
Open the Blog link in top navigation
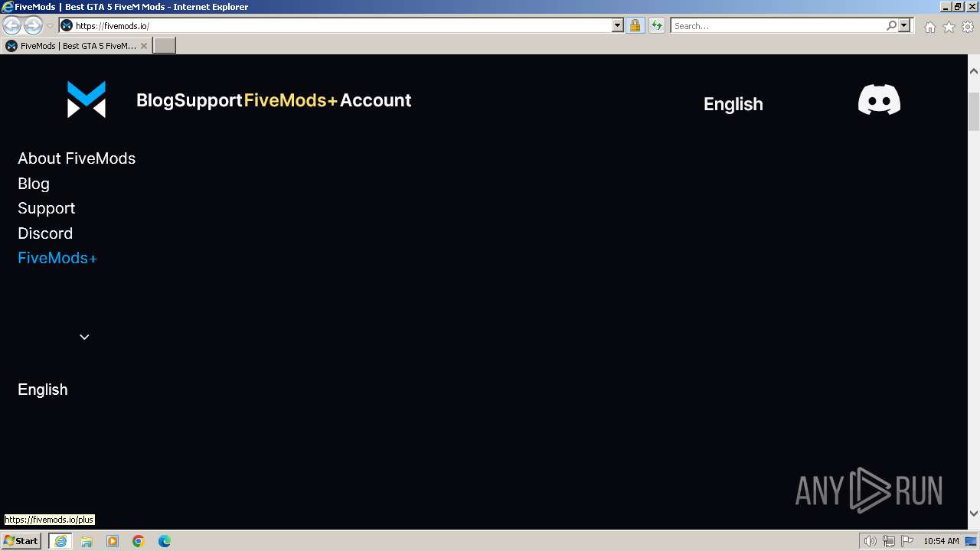click(x=155, y=100)
